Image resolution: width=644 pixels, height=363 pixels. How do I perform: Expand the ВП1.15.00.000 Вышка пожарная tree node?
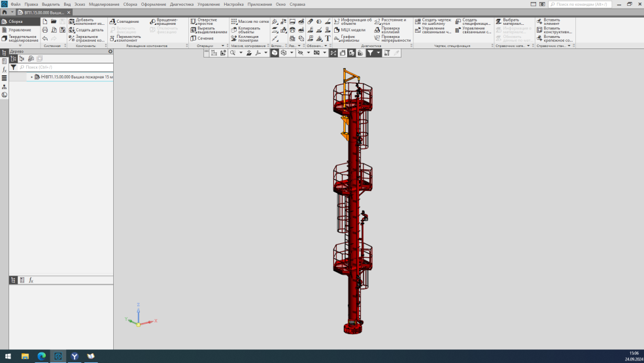(x=31, y=77)
